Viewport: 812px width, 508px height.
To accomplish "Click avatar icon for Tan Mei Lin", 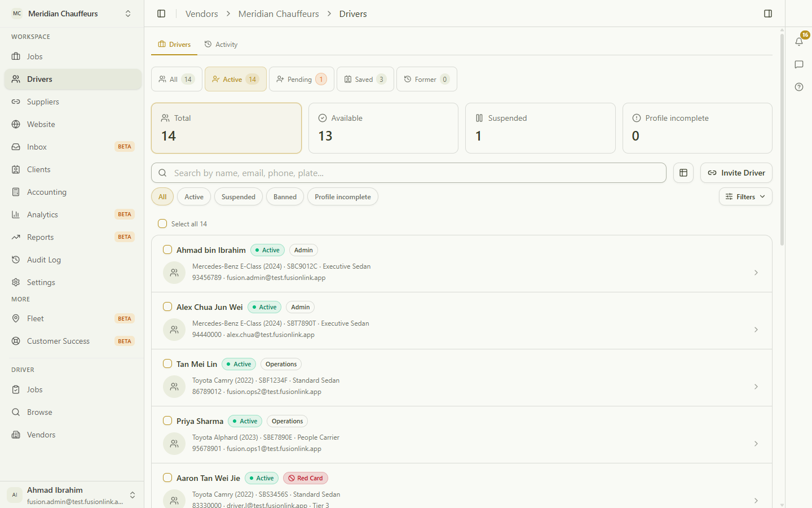I will coord(174,387).
